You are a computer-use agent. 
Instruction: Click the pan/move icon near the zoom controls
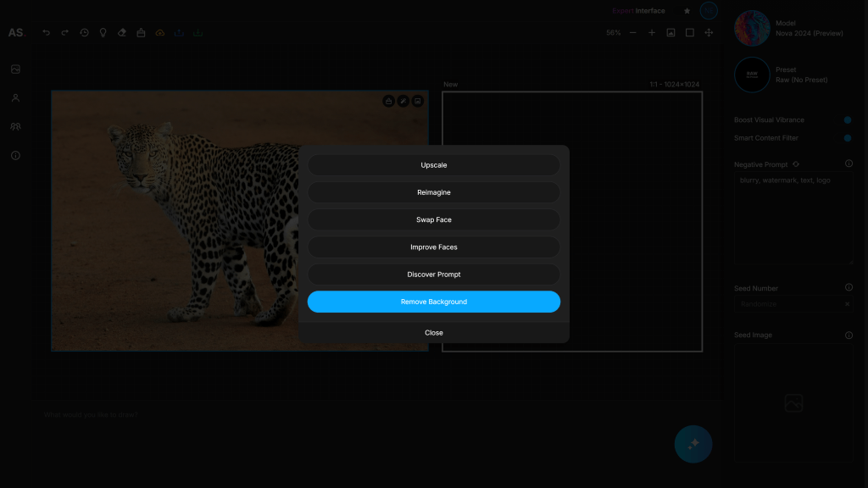(x=709, y=32)
